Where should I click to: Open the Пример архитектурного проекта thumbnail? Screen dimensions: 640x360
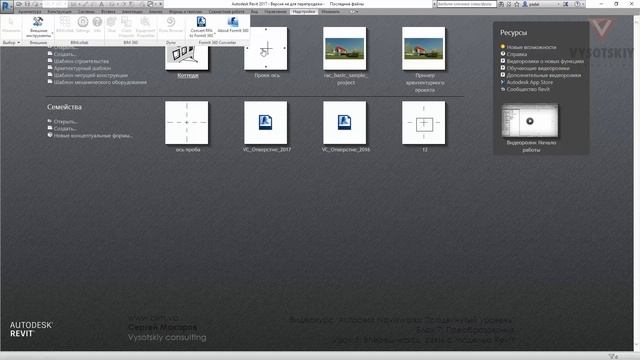click(424, 49)
